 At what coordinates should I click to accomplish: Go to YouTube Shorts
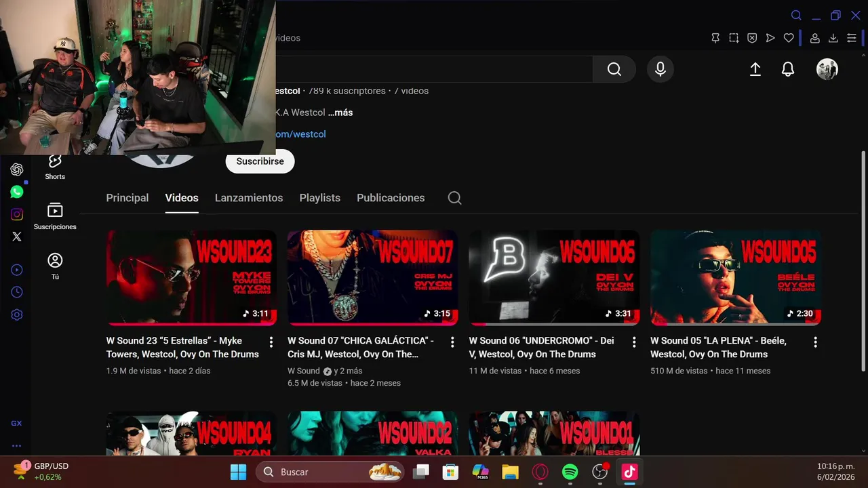click(x=55, y=167)
